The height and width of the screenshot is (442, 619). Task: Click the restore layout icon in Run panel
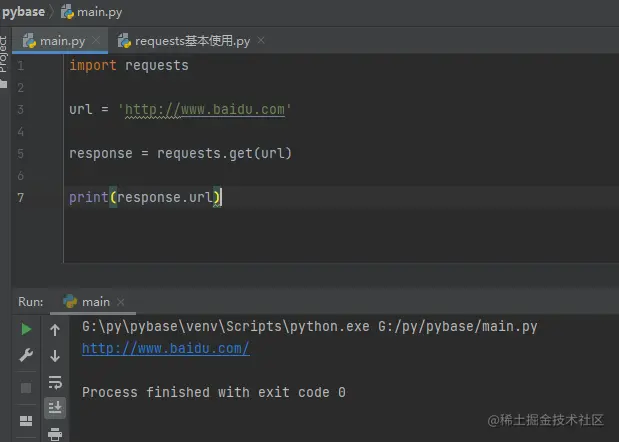[x=26, y=421]
